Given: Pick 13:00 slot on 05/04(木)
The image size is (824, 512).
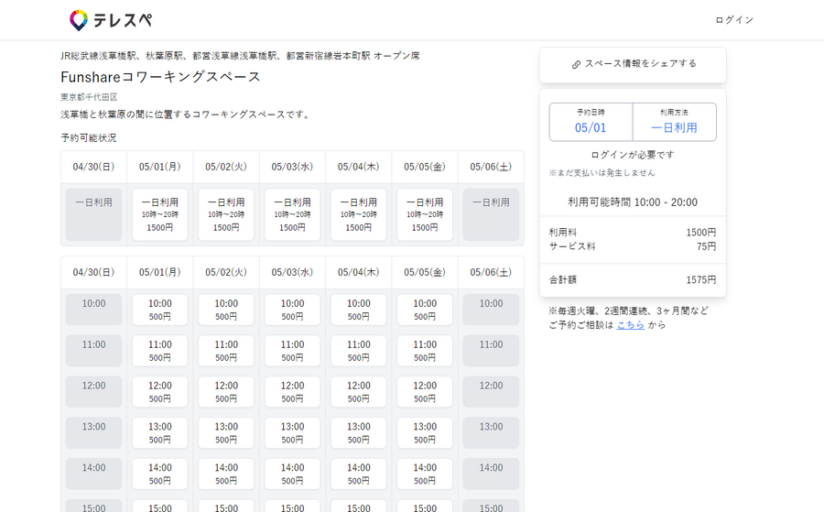Looking at the screenshot, I should coord(358,433).
